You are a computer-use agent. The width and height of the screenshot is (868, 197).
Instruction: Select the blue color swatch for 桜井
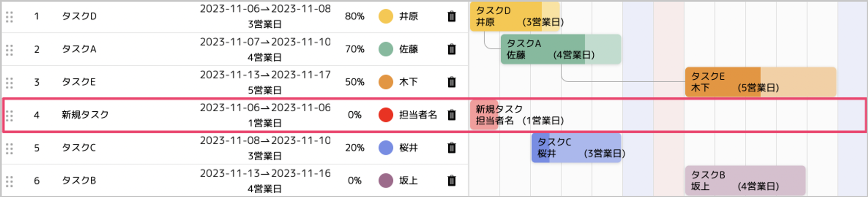[385, 148]
